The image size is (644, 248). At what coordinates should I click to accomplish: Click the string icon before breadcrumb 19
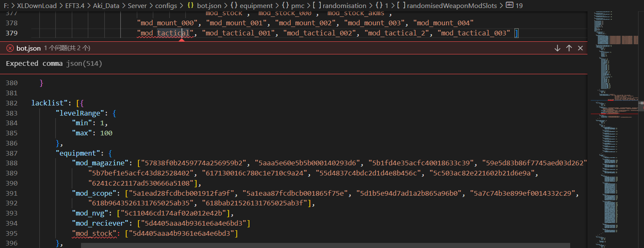point(509,5)
